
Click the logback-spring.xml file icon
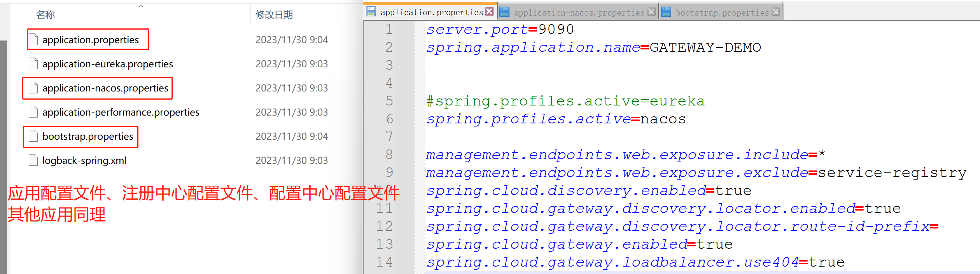[x=33, y=160]
